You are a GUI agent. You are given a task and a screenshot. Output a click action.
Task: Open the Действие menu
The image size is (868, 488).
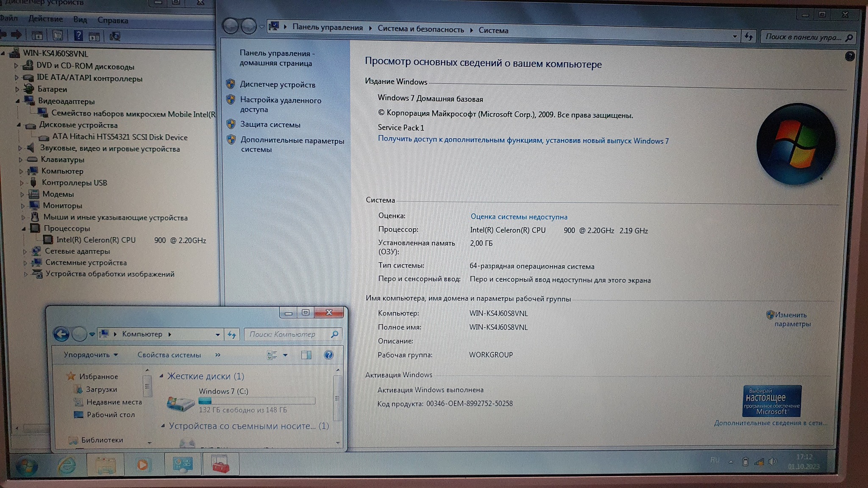45,19
